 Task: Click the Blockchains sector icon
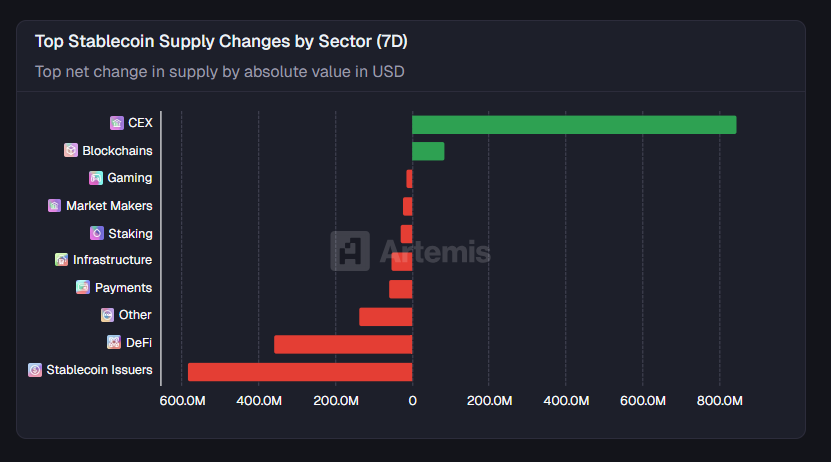[71, 150]
